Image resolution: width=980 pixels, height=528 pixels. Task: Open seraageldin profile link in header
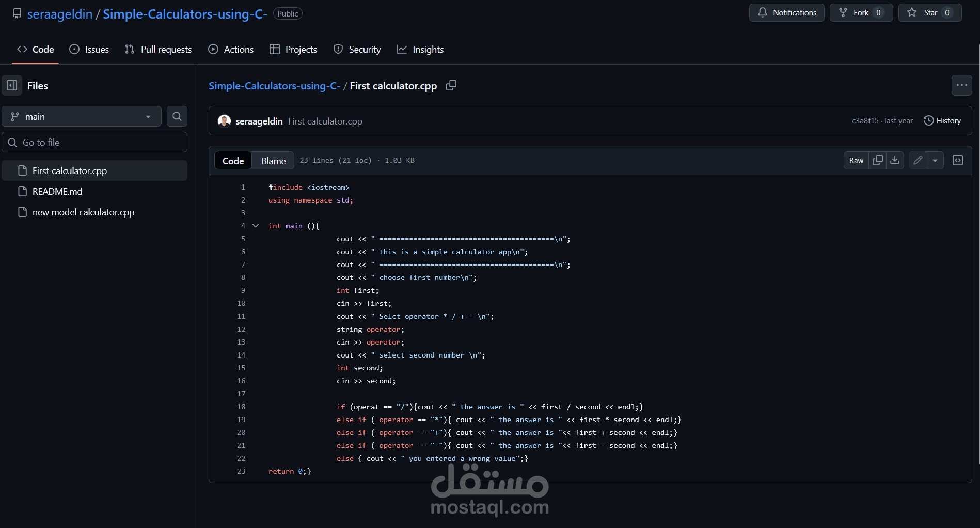(x=60, y=14)
